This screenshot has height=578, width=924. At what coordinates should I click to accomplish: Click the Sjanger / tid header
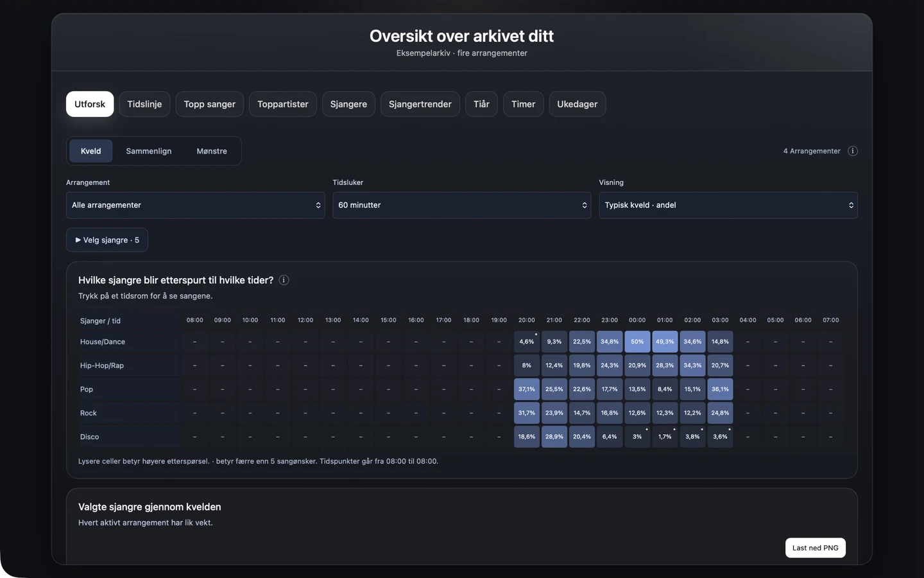coord(100,320)
